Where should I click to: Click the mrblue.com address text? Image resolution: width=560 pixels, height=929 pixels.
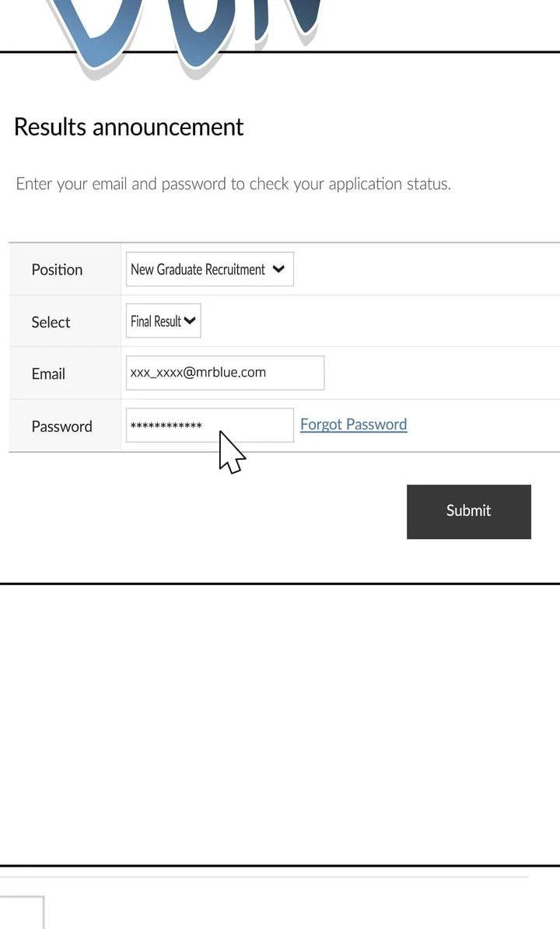tap(198, 372)
